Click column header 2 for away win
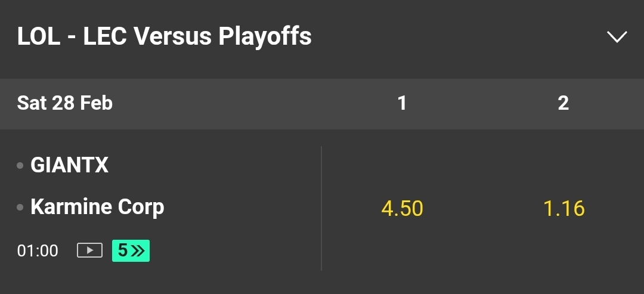The height and width of the screenshot is (294, 644). click(x=563, y=103)
